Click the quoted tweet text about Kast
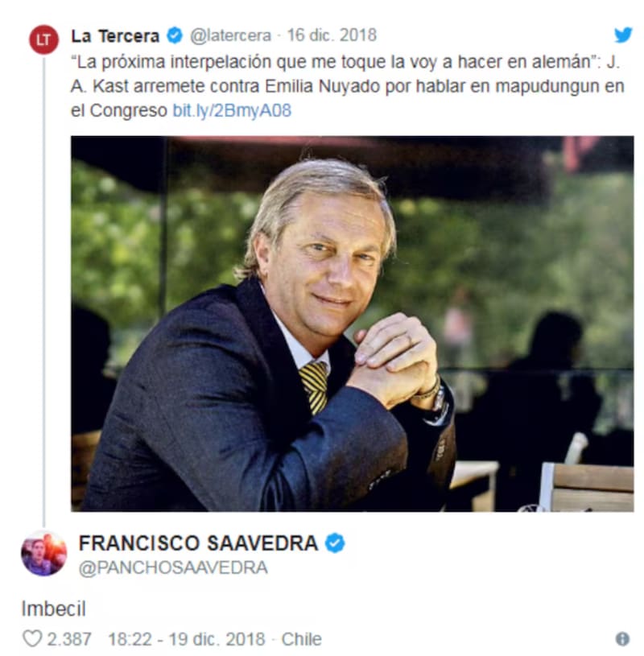The height and width of the screenshot is (656, 644). [347, 86]
